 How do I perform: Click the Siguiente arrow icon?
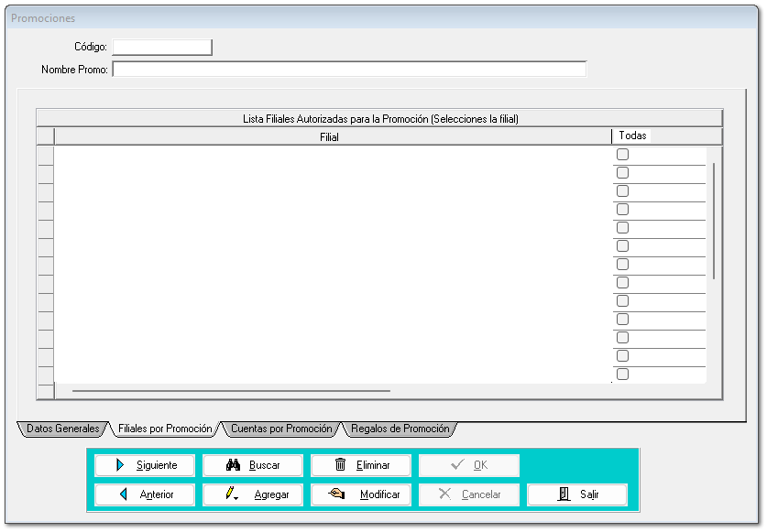(x=120, y=465)
